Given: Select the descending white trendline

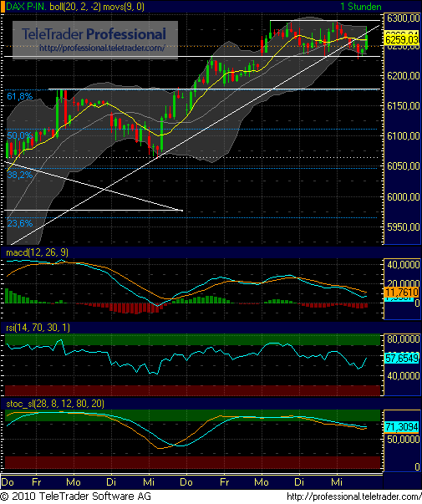Looking at the screenshot, I should 94,186.
